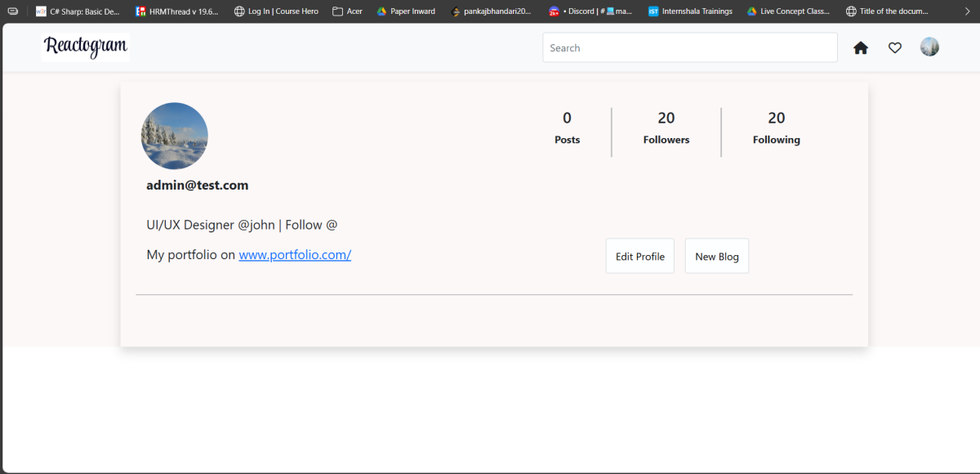Screen dimensions: 980x474
Task: Open the HRMThread bookmark
Action: tap(177, 11)
